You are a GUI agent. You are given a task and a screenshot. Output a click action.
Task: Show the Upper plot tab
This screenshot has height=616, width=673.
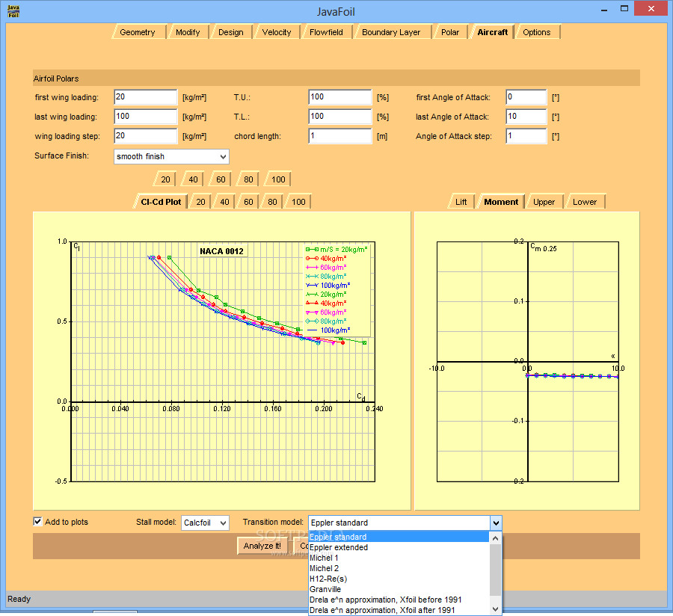(x=544, y=202)
